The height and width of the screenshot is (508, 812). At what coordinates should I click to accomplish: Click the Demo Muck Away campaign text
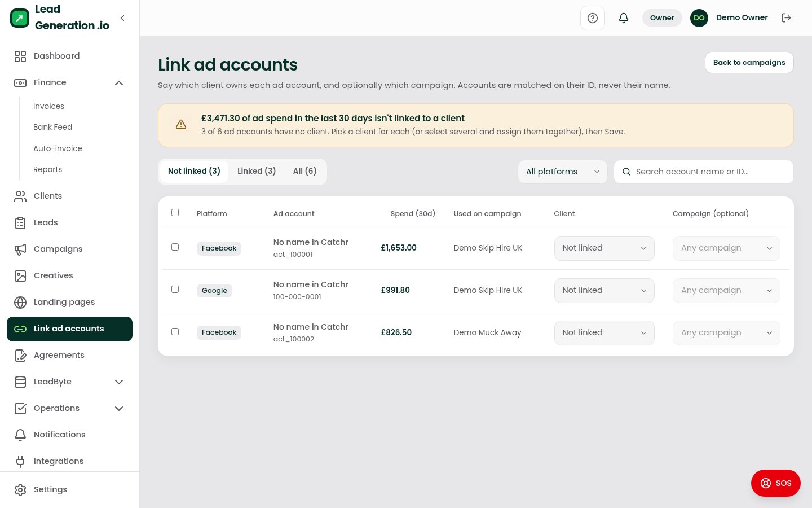click(488, 332)
